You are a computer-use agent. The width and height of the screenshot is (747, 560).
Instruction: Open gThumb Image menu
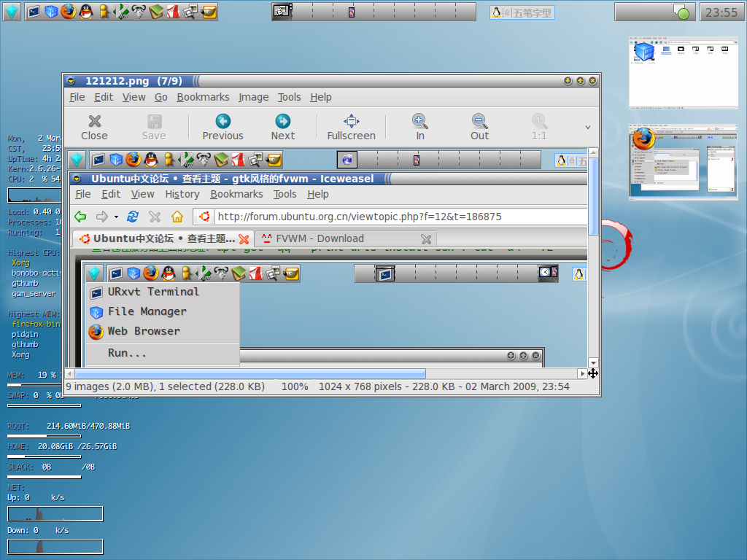253,97
